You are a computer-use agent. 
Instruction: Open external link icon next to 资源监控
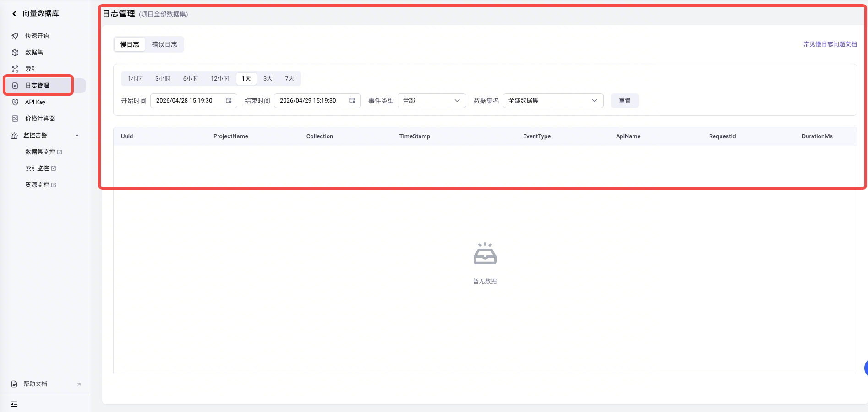pos(54,185)
